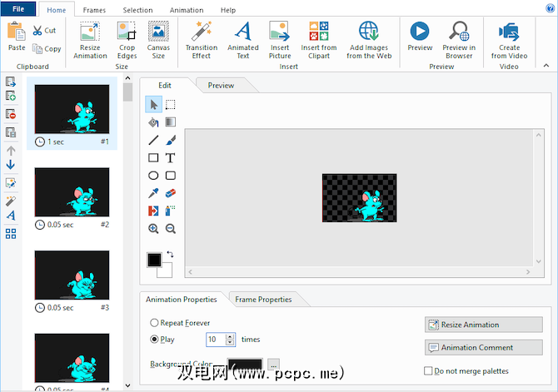Open the Frame Properties tab
The image size is (558, 392).
263,300
